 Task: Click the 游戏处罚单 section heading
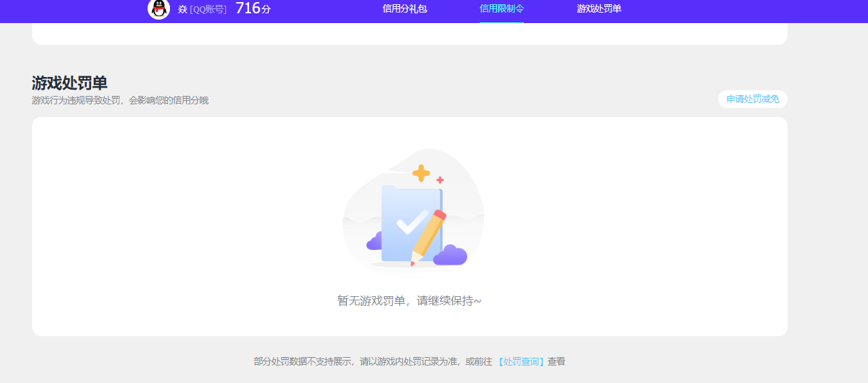pyautogui.click(x=69, y=83)
